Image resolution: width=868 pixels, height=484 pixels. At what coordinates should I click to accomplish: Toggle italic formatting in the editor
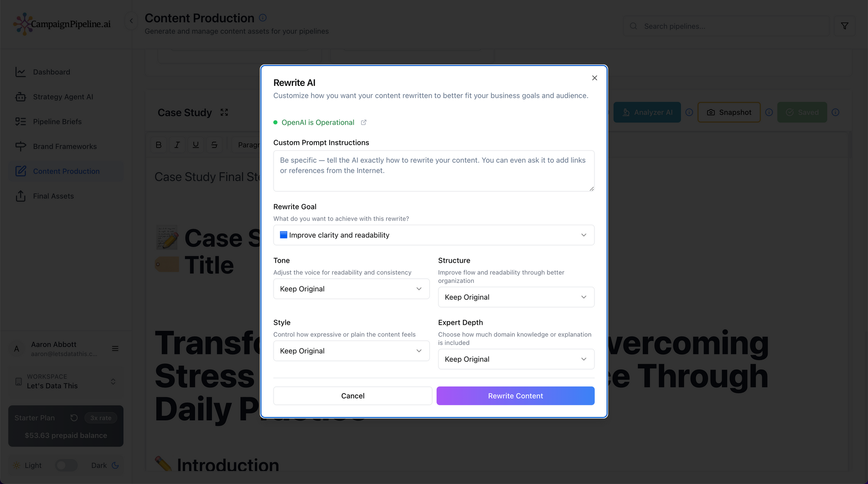[x=177, y=145]
